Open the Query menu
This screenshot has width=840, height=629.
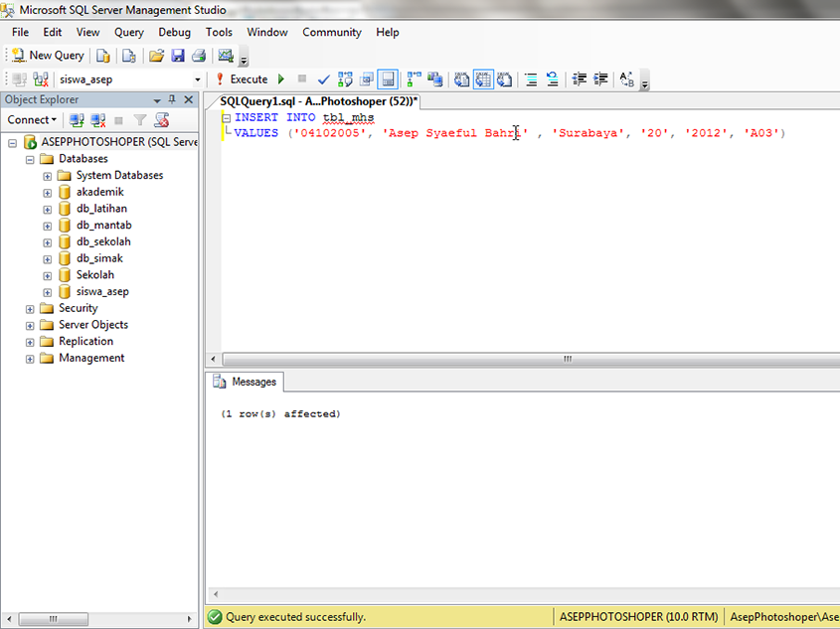coord(128,32)
